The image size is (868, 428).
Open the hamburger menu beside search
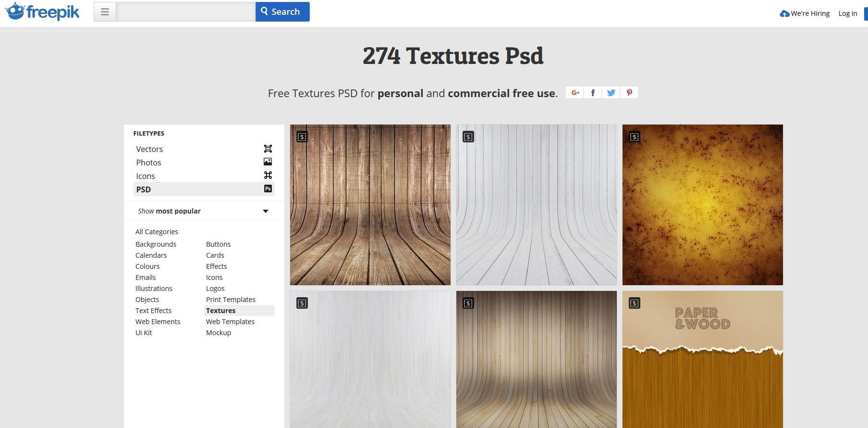pyautogui.click(x=105, y=12)
